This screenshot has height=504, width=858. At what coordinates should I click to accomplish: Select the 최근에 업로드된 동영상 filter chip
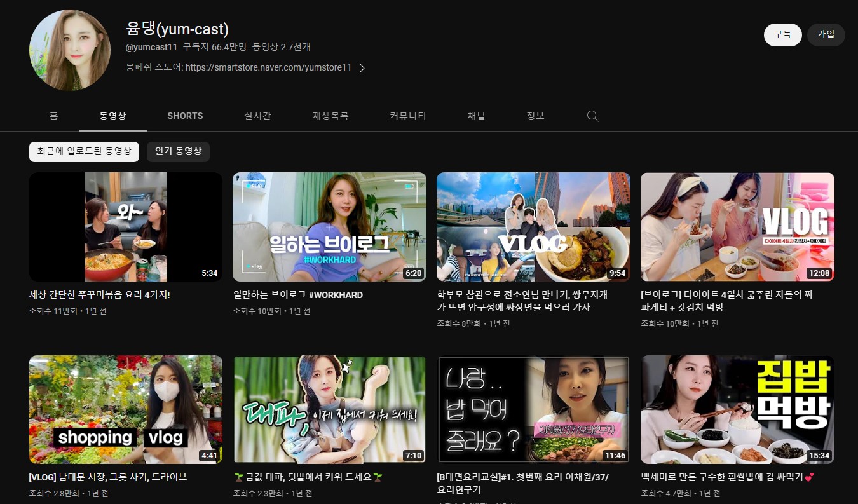[x=83, y=151]
